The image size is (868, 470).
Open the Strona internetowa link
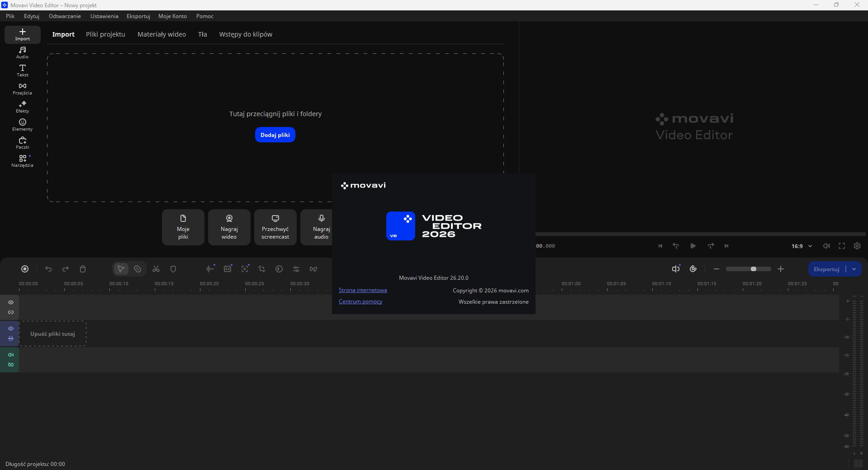[x=363, y=290]
